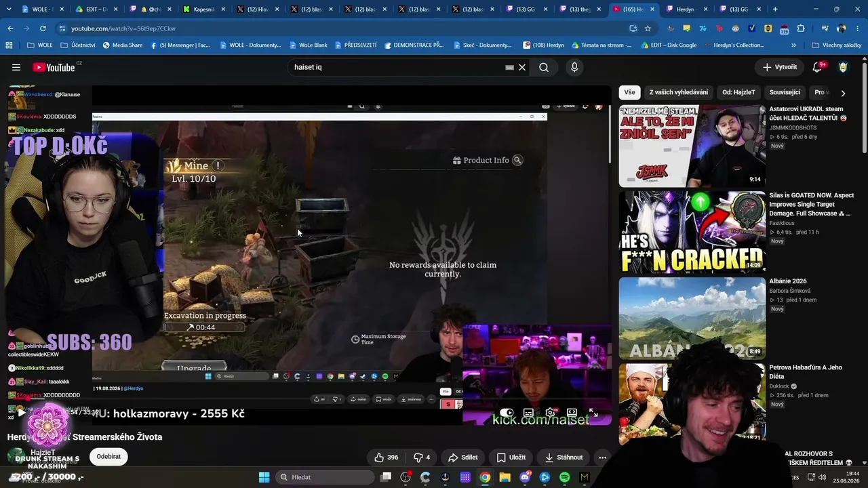
Task: Start voice search with the microphone
Action: tap(574, 67)
